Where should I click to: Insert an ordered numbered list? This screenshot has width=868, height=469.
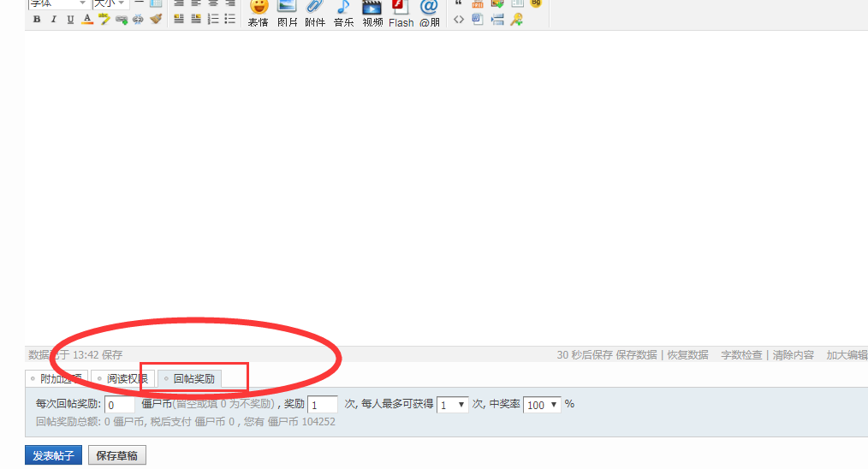[213, 19]
